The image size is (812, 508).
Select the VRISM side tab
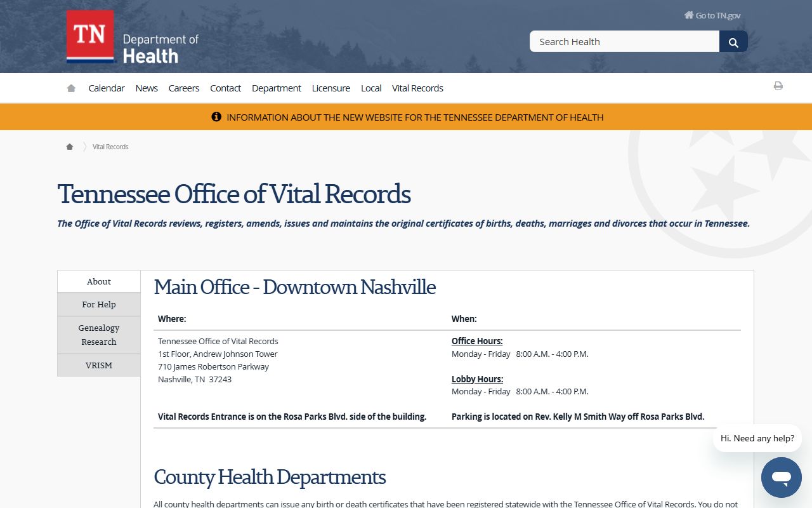click(x=99, y=365)
